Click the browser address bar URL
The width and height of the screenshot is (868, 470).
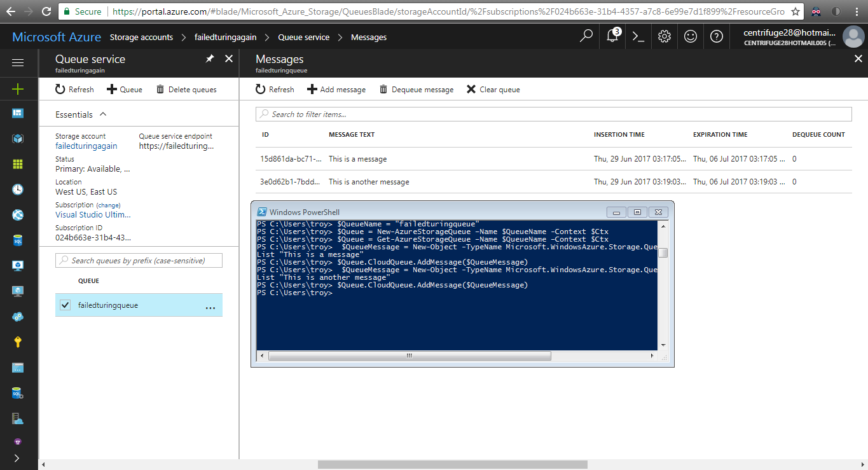pyautogui.click(x=448, y=11)
